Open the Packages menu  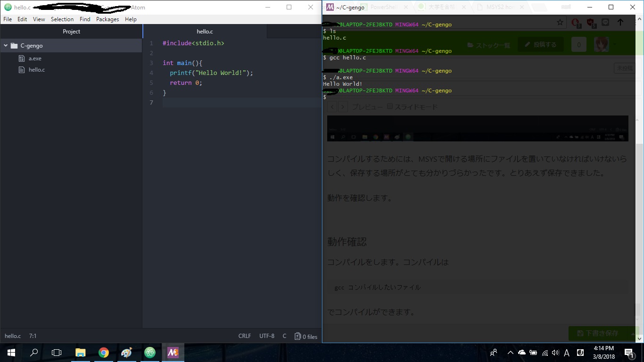107,19
